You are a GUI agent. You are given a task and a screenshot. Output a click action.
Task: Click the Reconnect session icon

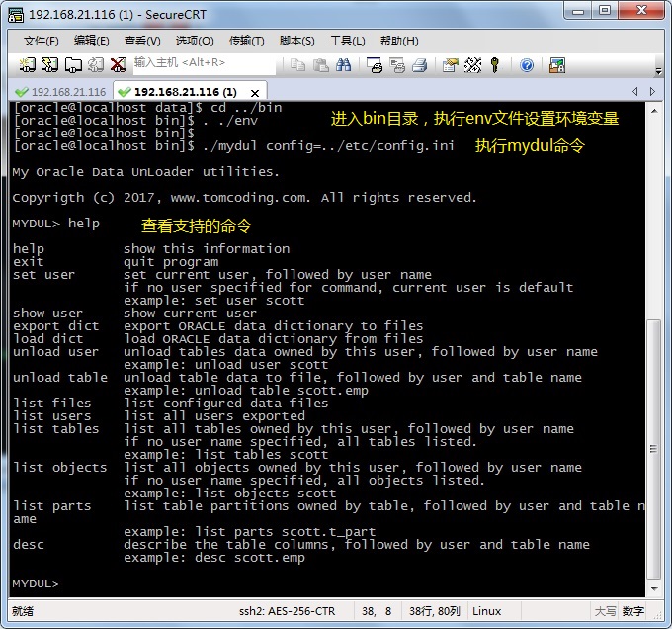96,64
